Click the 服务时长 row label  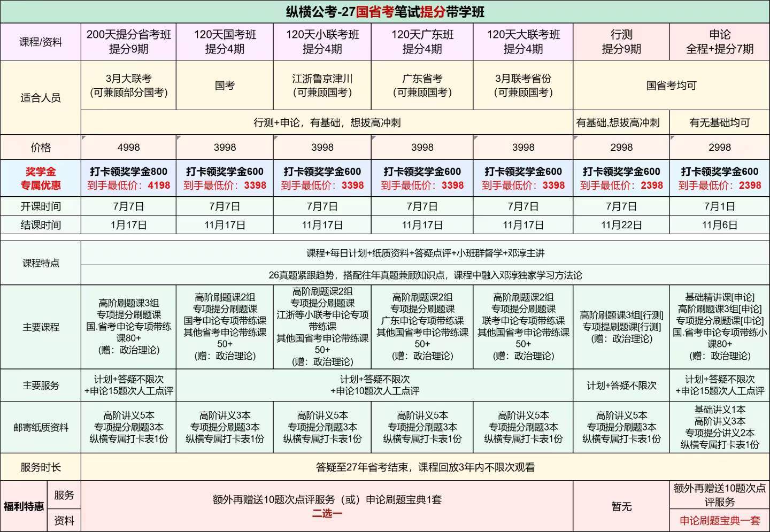click(x=41, y=467)
